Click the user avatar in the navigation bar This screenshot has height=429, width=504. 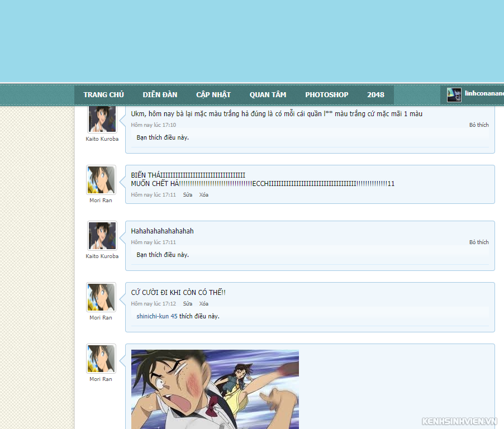[x=454, y=95]
